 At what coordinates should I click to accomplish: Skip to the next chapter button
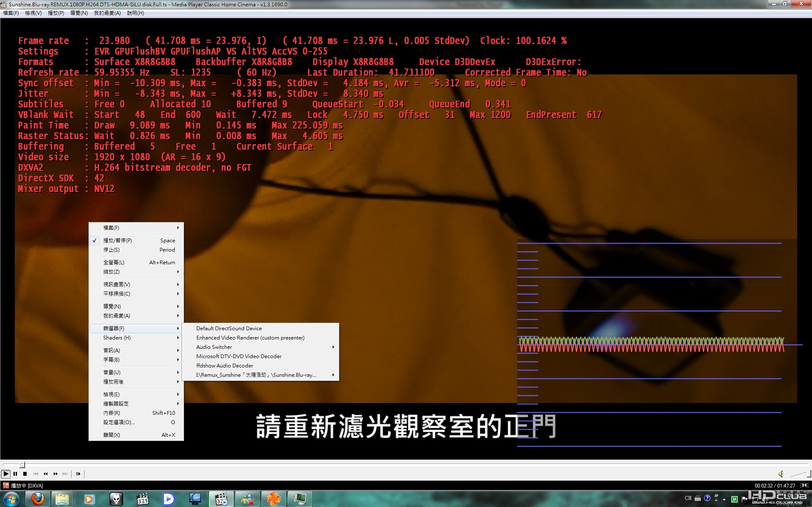pyautogui.click(x=65, y=474)
